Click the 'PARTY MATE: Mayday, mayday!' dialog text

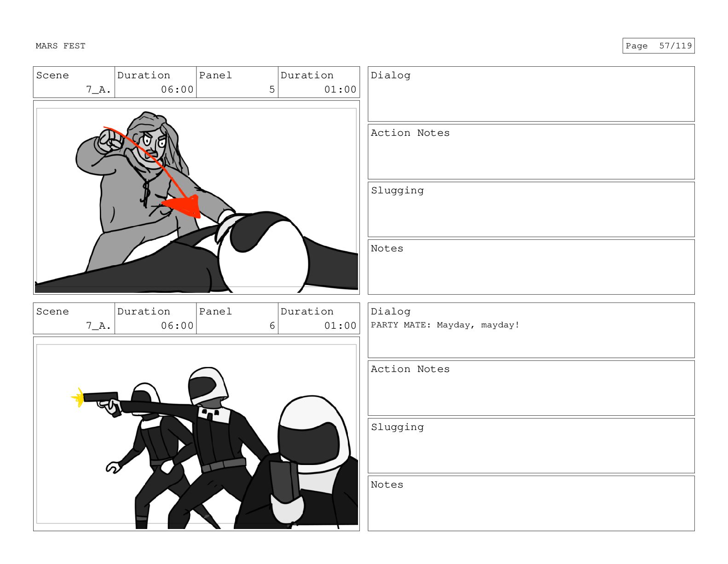445,325
